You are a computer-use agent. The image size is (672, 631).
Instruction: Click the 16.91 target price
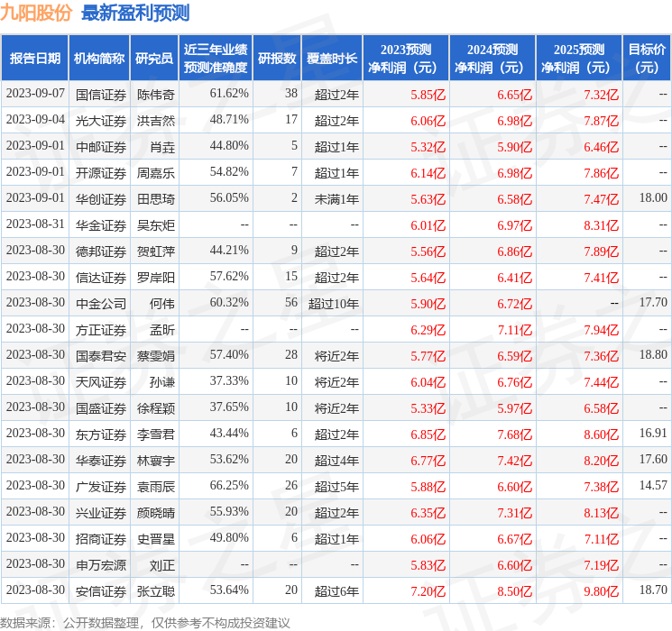coord(653,433)
